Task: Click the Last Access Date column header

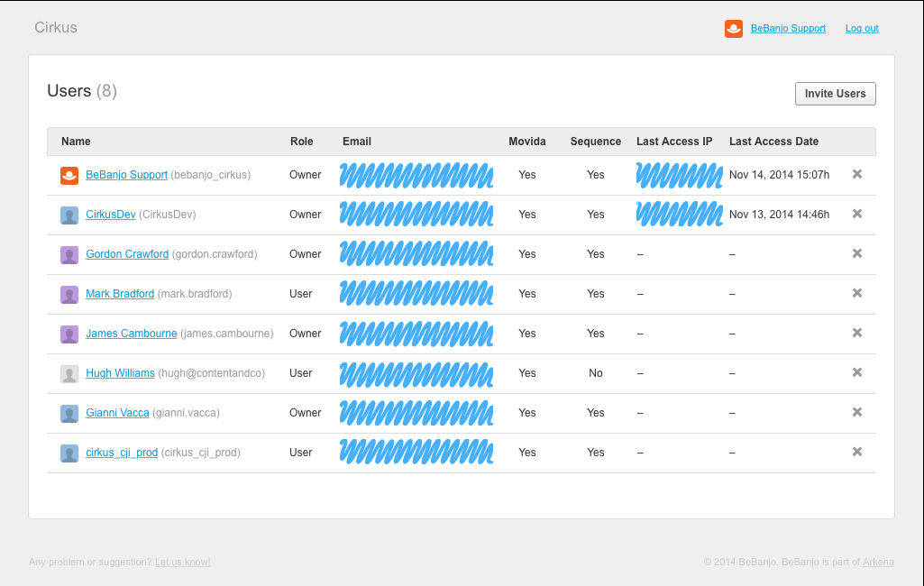Action: (x=773, y=142)
